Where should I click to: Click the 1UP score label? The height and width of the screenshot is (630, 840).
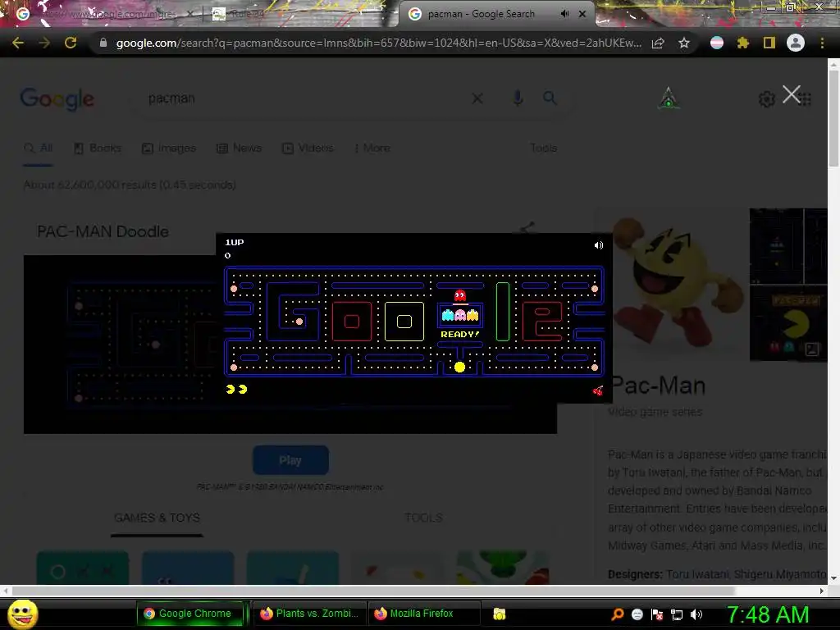click(x=235, y=242)
